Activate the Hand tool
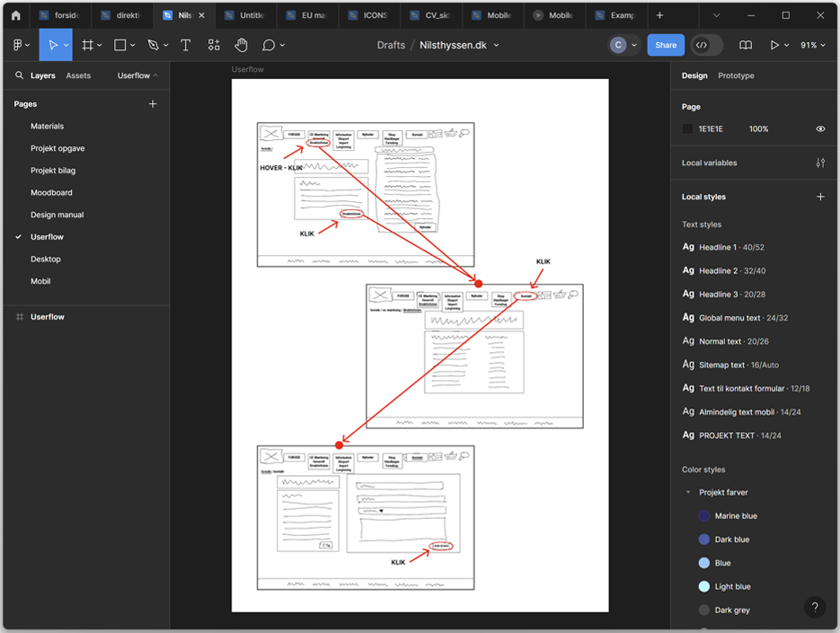Viewport: 840px width, 633px height. [241, 45]
